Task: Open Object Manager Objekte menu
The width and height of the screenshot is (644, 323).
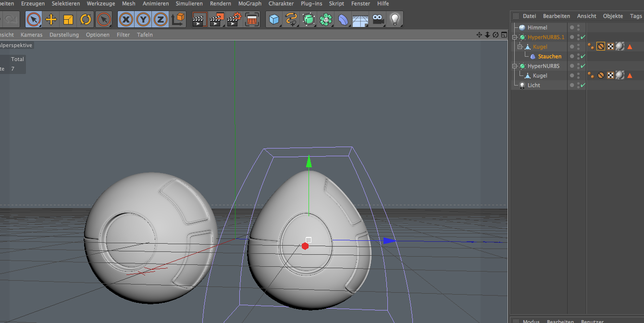Action: (x=613, y=16)
